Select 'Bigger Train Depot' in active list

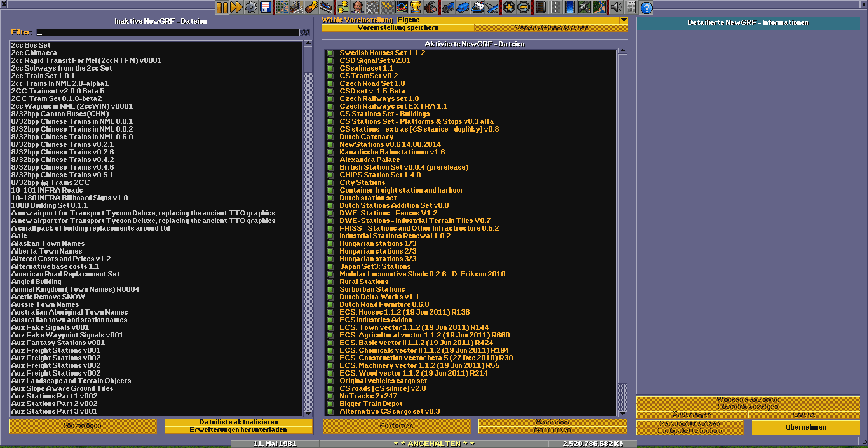[x=471, y=404]
